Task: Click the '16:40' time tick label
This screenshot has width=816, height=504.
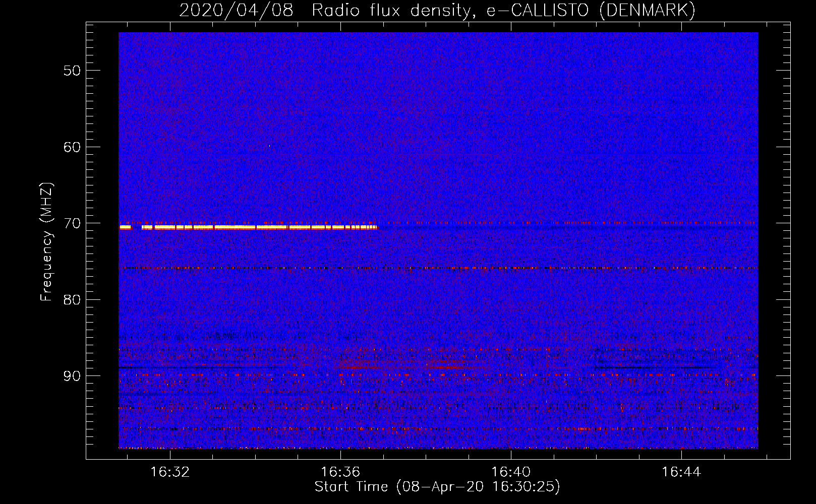Action: tap(511, 472)
